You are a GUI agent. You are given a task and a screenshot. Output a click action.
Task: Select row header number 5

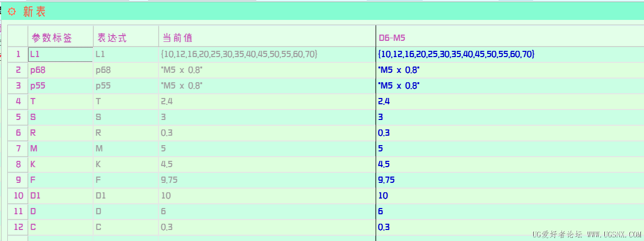pos(18,117)
